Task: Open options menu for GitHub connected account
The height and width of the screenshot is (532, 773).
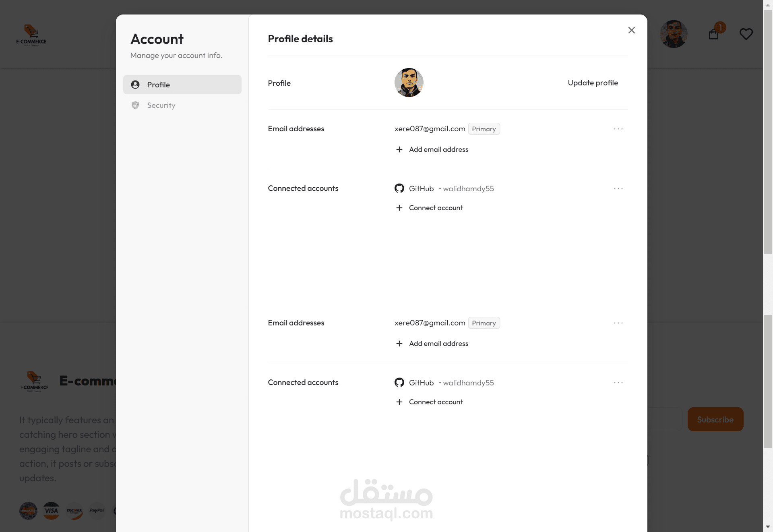Action: 618,188
